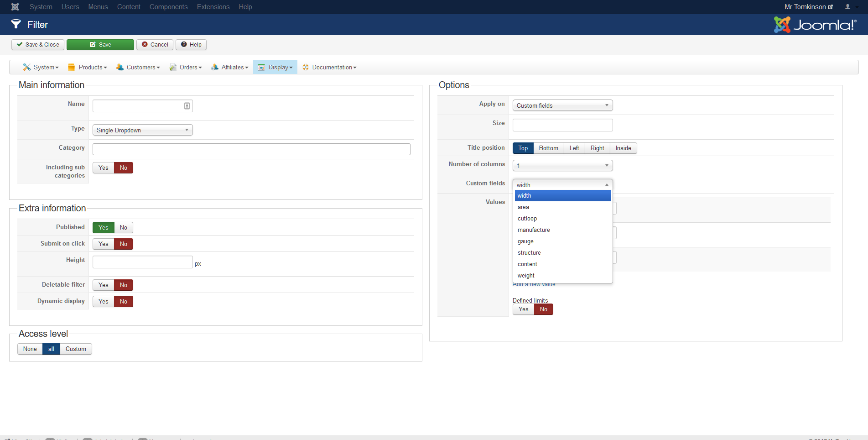The image size is (868, 440).
Task: Click the Save & Close button
Action: (x=38, y=45)
